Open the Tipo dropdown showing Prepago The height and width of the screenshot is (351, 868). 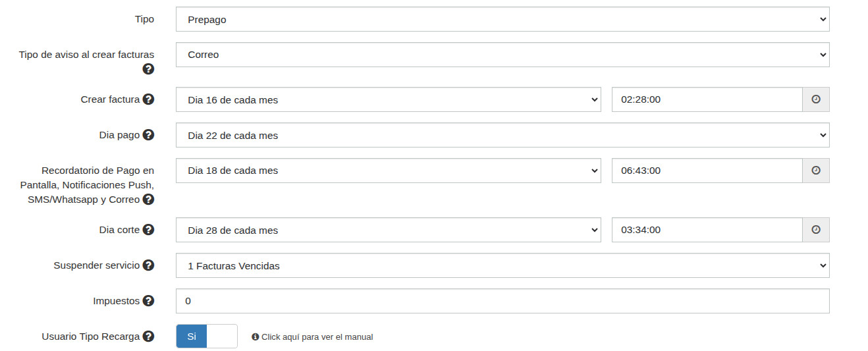(x=502, y=20)
